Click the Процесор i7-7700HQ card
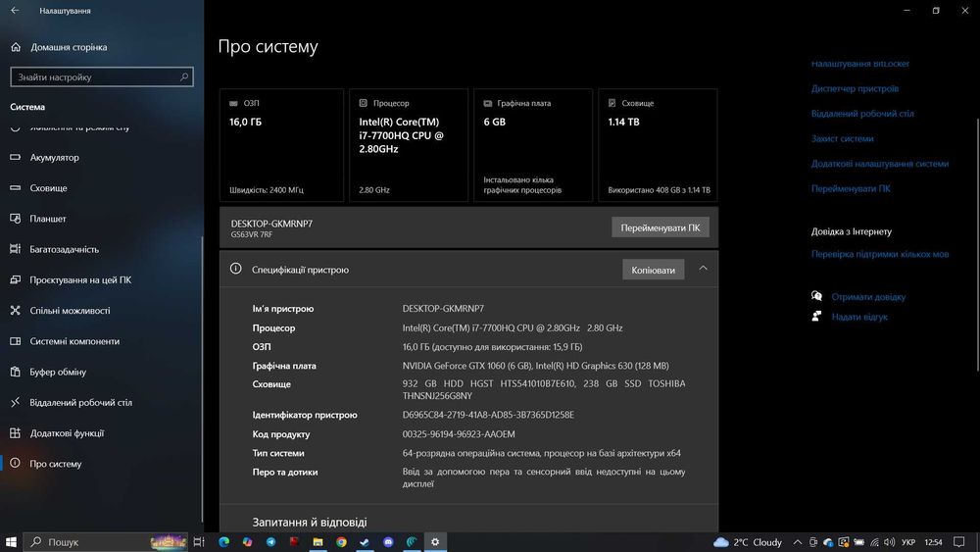This screenshot has height=552, width=980. click(408, 145)
